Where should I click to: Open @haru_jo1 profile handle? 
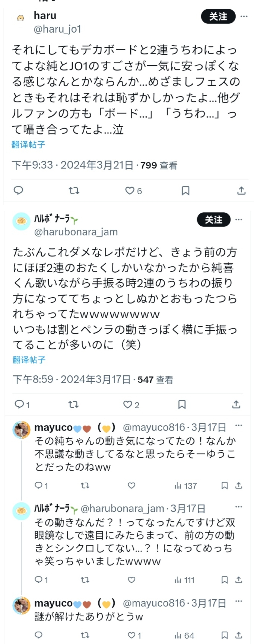(x=57, y=29)
